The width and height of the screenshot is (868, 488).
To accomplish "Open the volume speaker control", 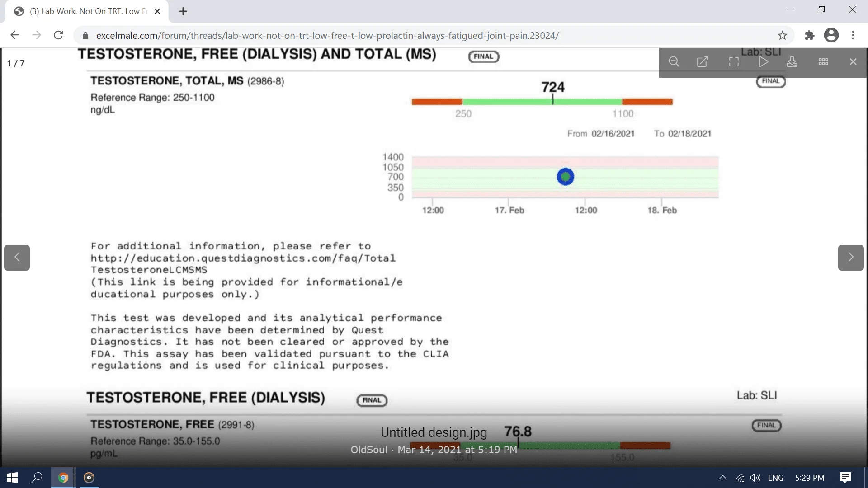I will click(755, 478).
